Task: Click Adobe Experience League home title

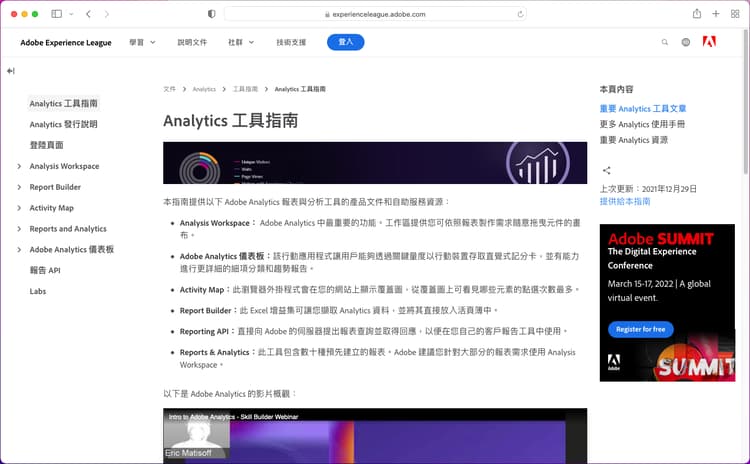Action: pyautogui.click(x=66, y=43)
